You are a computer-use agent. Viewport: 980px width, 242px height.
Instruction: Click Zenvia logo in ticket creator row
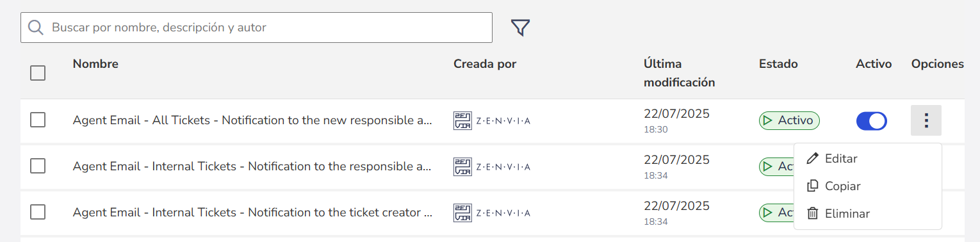tap(492, 213)
